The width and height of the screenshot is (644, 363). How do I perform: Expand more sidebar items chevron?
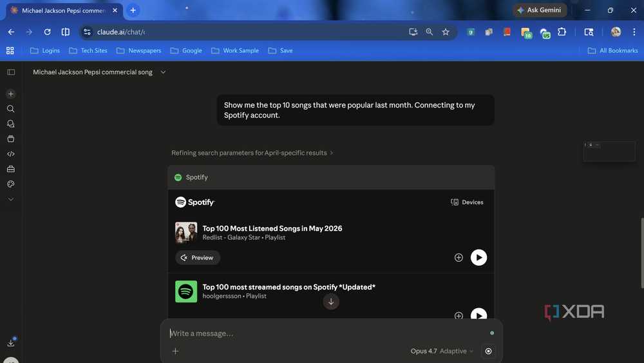(11, 199)
